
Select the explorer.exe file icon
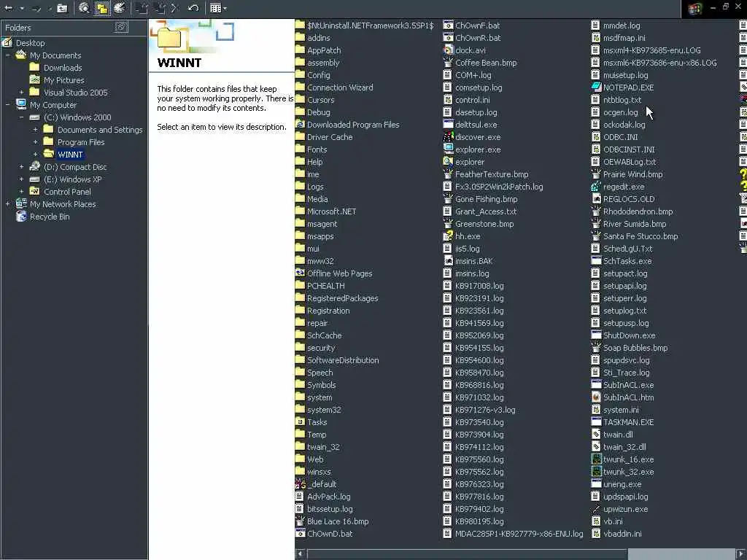click(448, 149)
